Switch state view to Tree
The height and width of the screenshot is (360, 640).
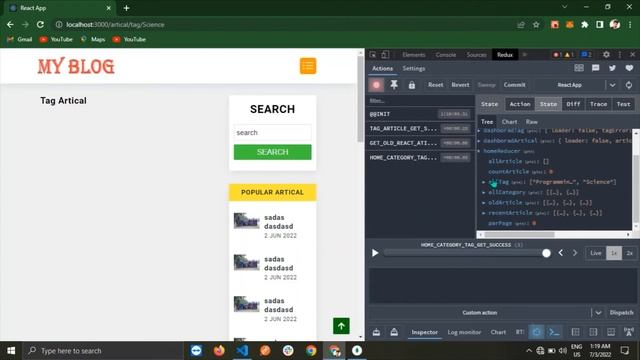[x=487, y=122]
